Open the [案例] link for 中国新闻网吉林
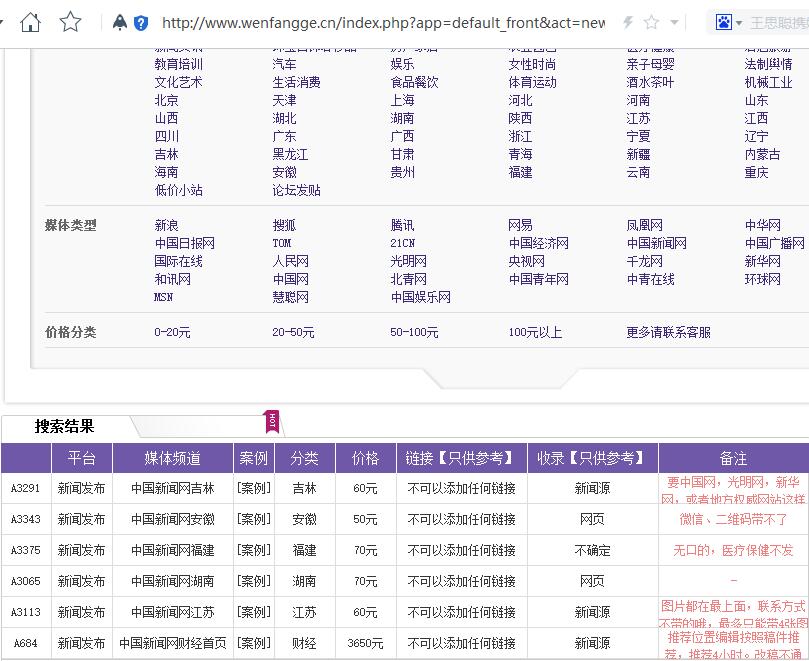809x661 pixels. click(254, 488)
